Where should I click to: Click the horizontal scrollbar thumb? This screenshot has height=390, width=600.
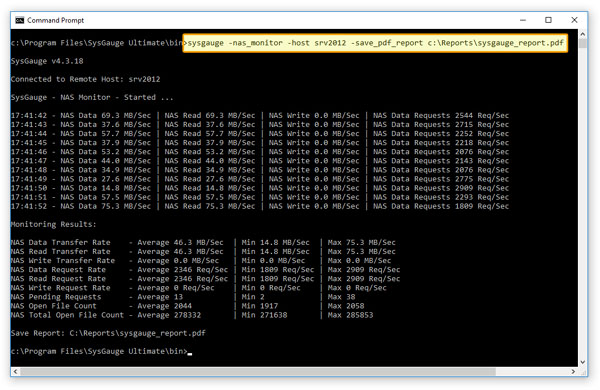click(258, 371)
